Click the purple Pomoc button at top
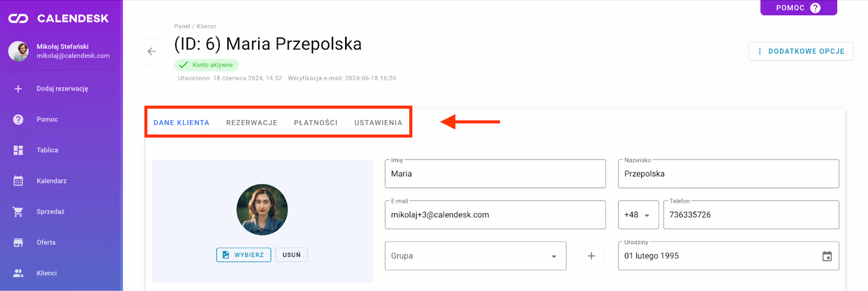The height and width of the screenshot is (291, 868). (798, 8)
